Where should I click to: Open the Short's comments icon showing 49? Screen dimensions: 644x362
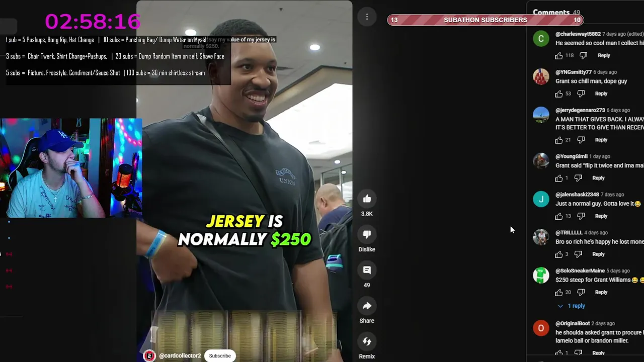coord(367,270)
